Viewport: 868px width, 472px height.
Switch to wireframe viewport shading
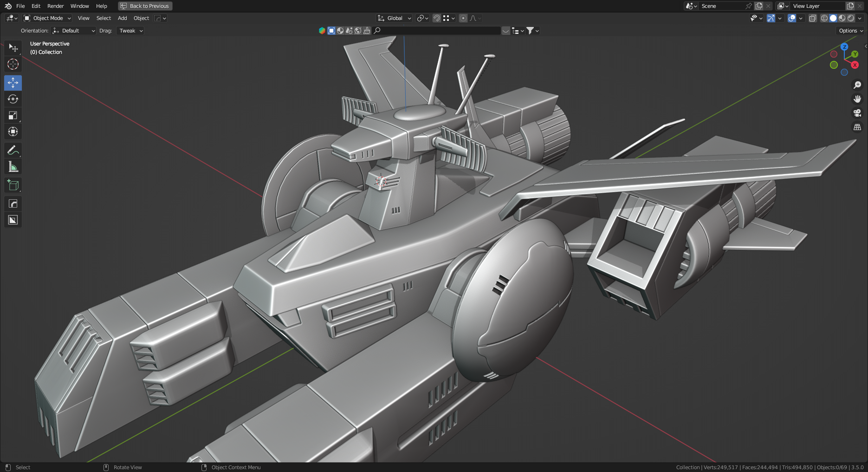824,18
